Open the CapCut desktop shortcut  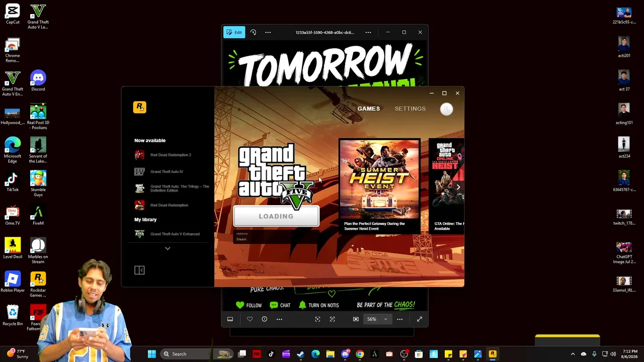pyautogui.click(x=13, y=15)
